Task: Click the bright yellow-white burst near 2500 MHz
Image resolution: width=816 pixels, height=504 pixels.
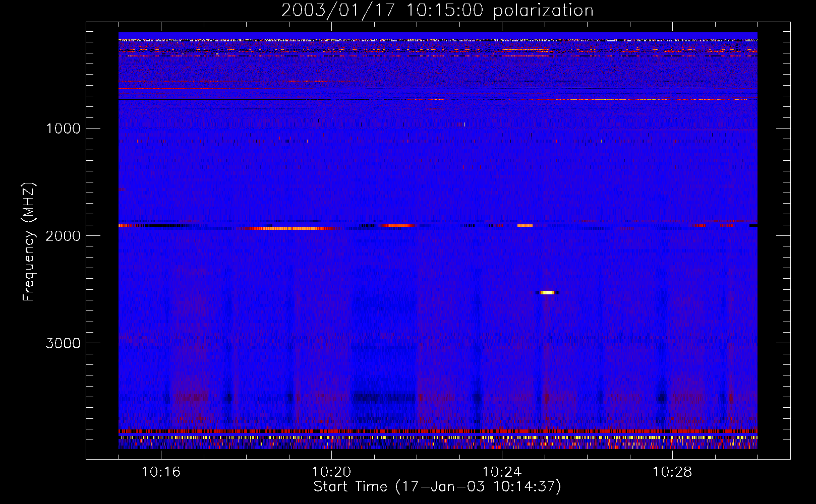Action: click(548, 292)
